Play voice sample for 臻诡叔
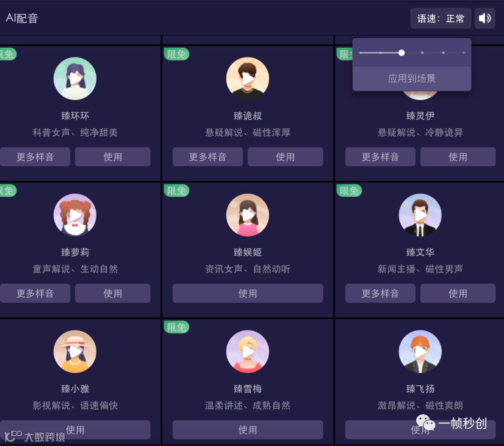This screenshot has width=504, height=446. [247, 78]
